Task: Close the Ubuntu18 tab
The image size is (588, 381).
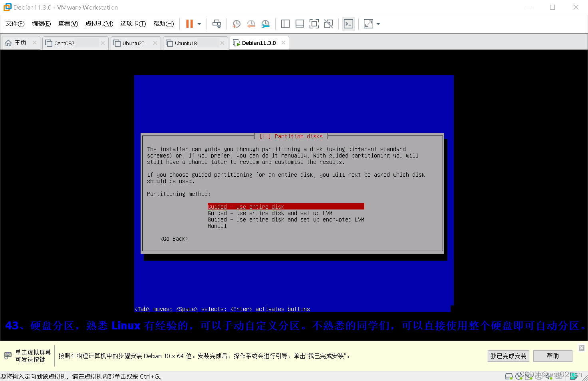Action: 222,43
